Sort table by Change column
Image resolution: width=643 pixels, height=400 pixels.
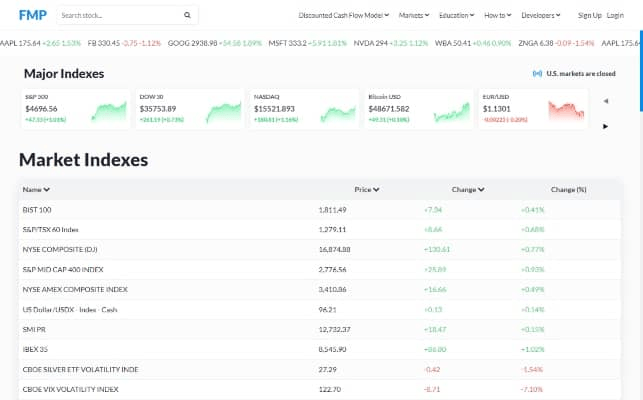[x=468, y=190]
